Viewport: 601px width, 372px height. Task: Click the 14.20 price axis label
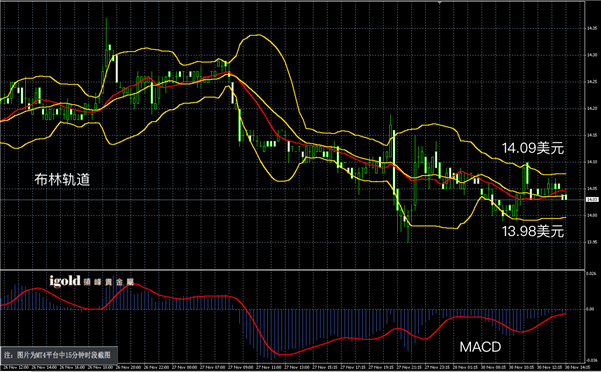591,108
